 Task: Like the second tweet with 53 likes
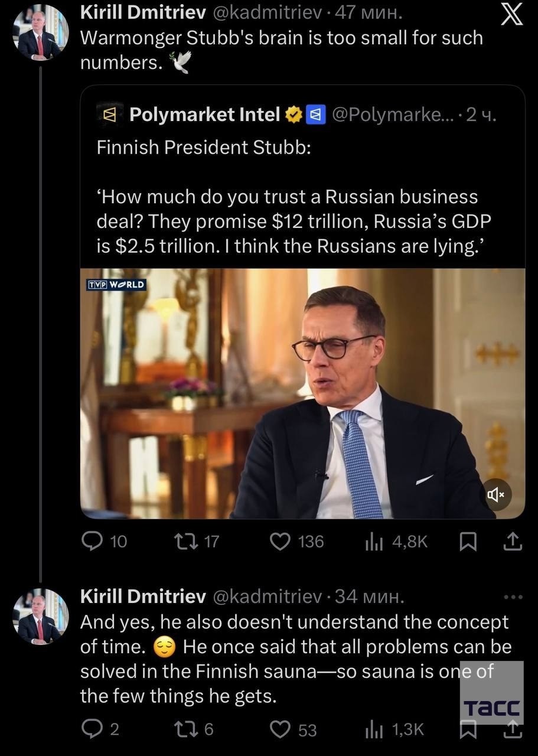280,729
